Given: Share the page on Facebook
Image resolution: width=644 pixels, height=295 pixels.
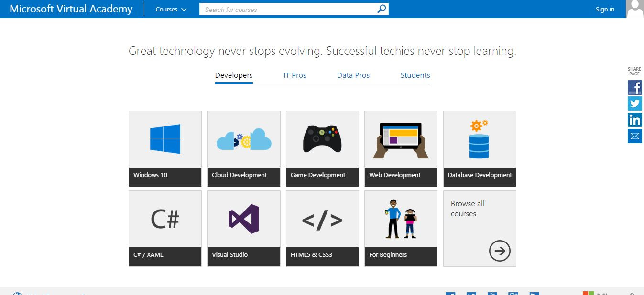Looking at the screenshot, I should 634,87.
